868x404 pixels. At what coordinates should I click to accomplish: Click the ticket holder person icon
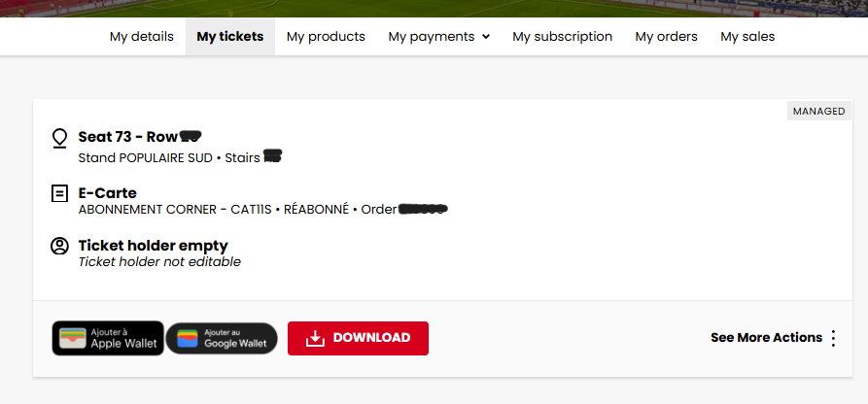coord(59,246)
